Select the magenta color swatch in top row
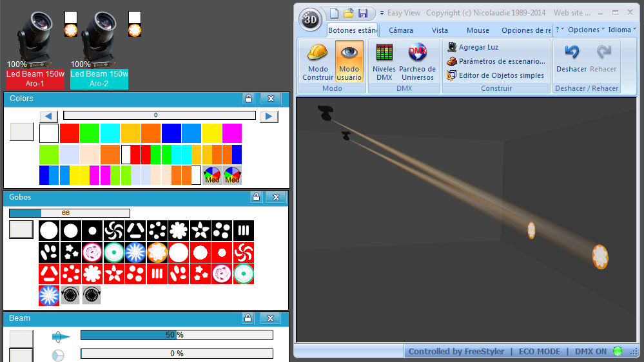The image size is (644, 362). pyautogui.click(x=232, y=133)
